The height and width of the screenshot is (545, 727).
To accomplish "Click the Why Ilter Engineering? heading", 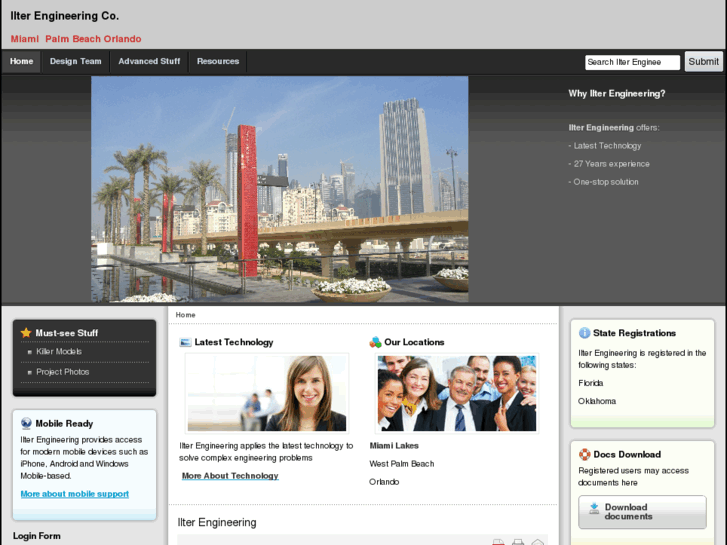I will [617, 94].
